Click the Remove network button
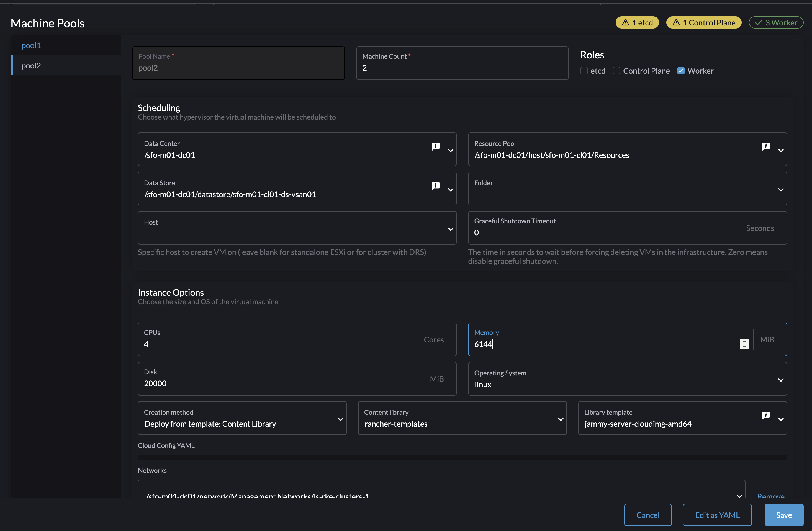 tap(770, 496)
